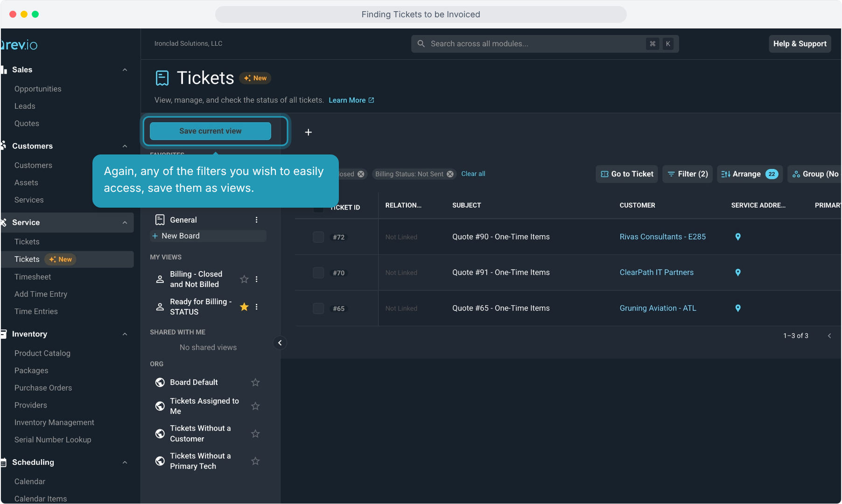Click map pin for Rivas Consultants row

click(x=738, y=237)
